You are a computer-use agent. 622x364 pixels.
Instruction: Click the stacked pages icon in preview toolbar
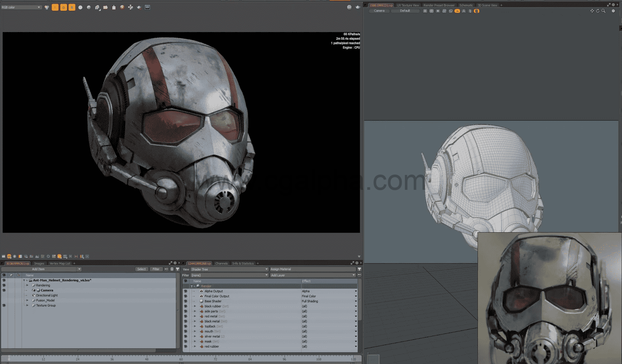point(97,7)
